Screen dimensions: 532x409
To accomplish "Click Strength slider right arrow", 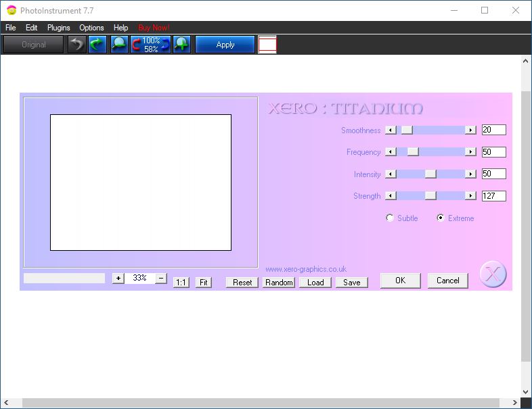I will click(x=470, y=196).
